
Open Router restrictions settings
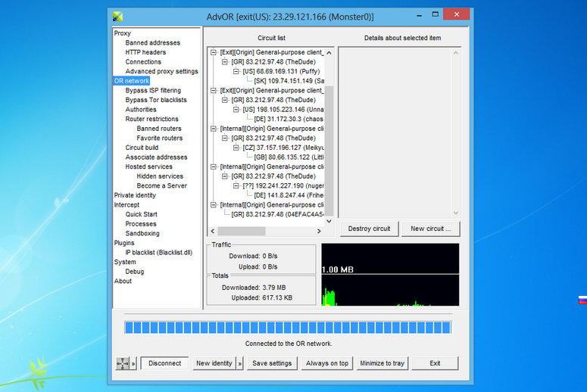[151, 119]
